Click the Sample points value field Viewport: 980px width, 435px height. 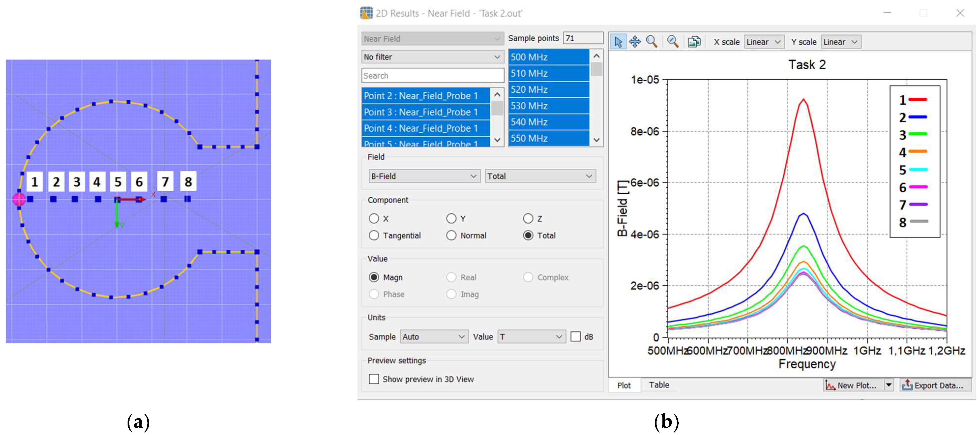click(583, 38)
